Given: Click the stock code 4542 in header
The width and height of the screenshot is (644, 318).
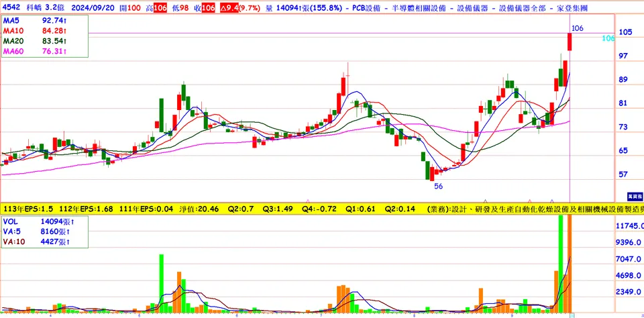Looking at the screenshot, I should pyautogui.click(x=11, y=8).
